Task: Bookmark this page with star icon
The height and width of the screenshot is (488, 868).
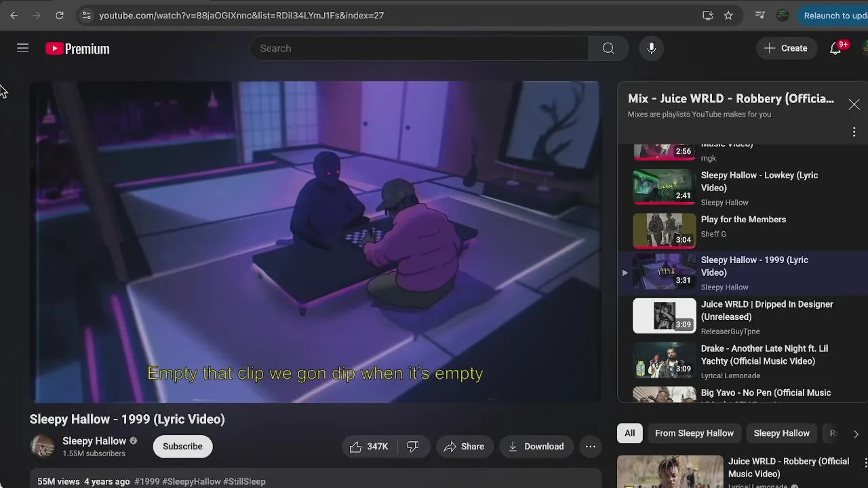Action: coord(728,15)
